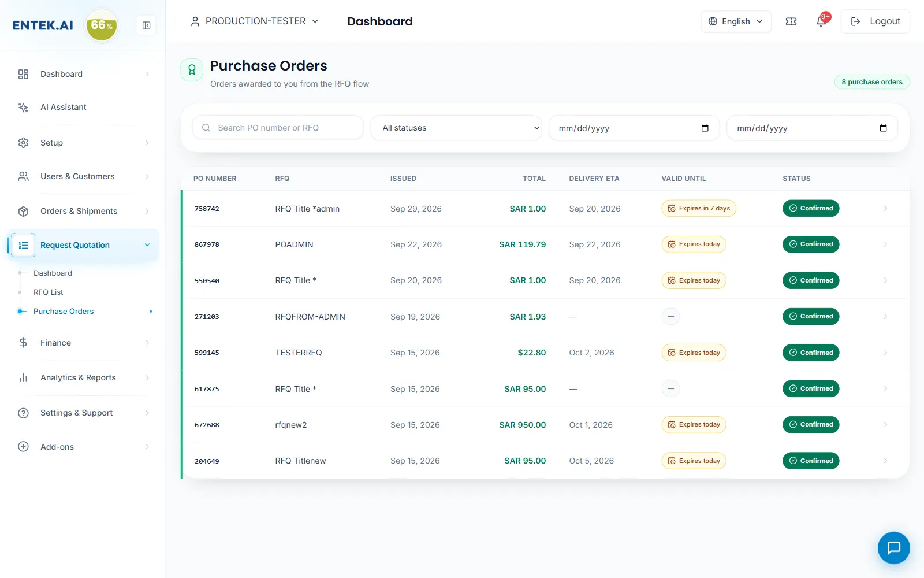Open the All statuses filter dropdown
The height and width of the screenshot is (578, 924).
point(456,128)
